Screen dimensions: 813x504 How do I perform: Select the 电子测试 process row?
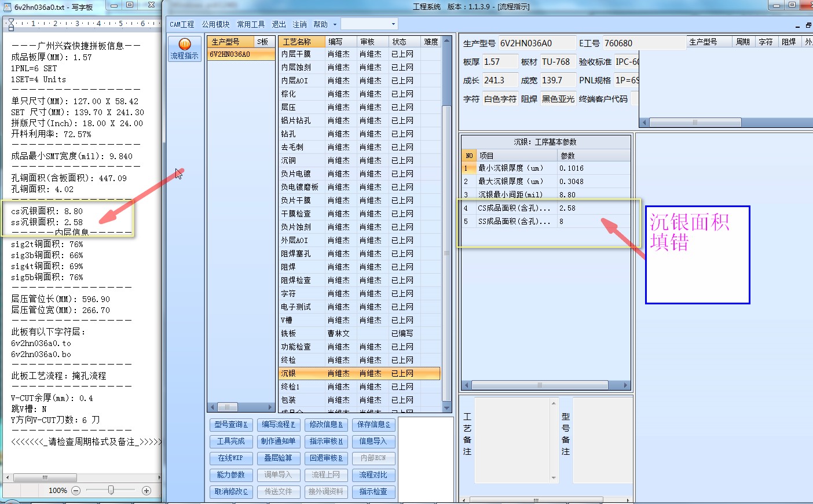click(359, 307)
